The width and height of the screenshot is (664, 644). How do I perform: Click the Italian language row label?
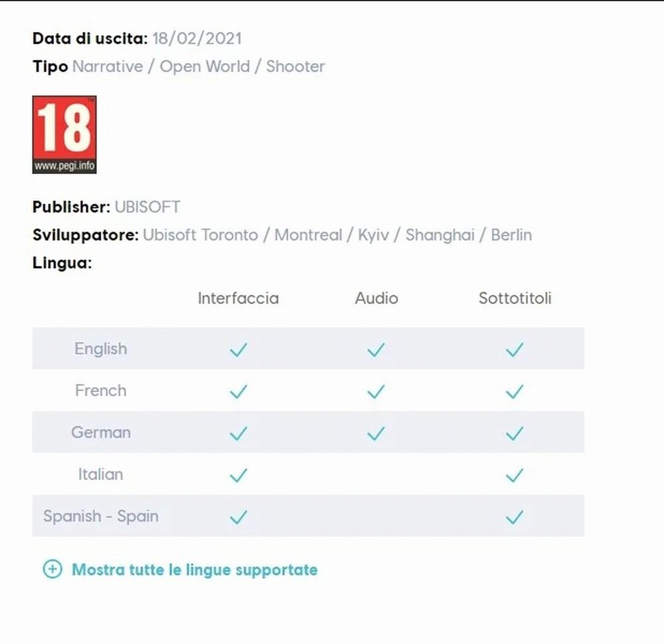tap(100, 474)
